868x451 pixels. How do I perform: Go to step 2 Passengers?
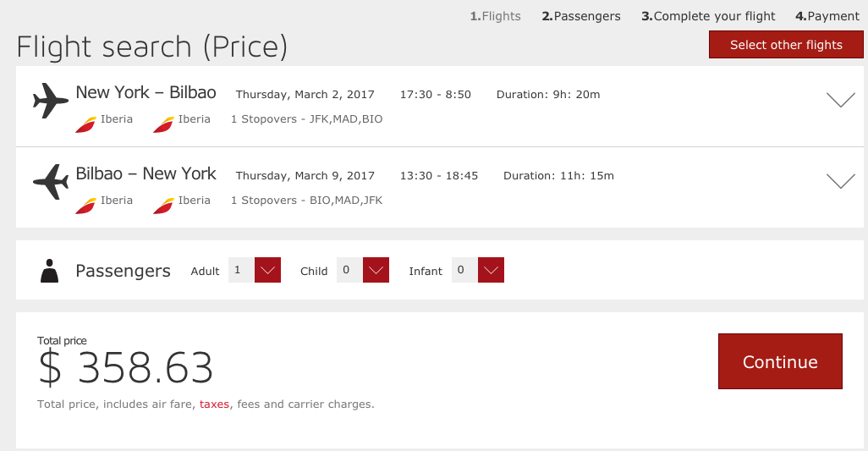[x=581, y=16]
